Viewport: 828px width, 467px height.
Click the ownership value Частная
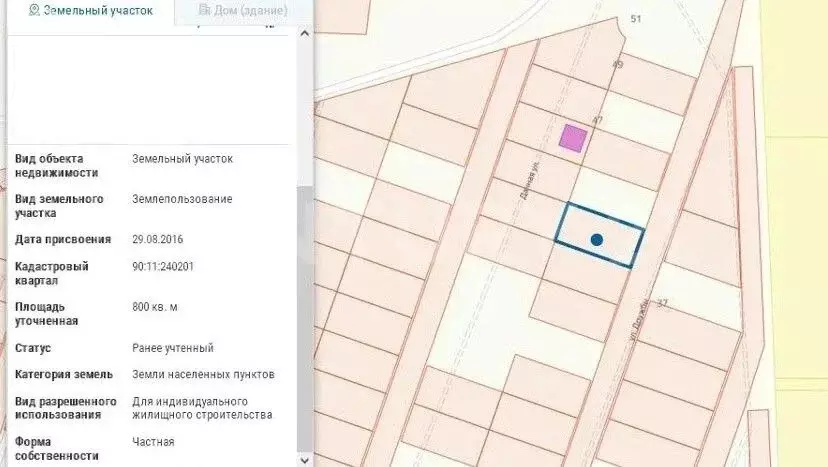(153, 442)
